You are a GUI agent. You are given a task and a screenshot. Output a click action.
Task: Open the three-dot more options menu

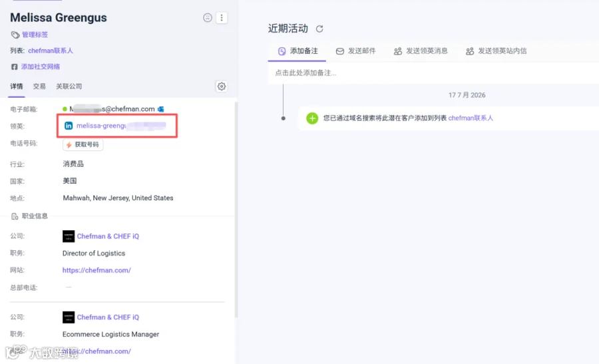pyautogui.click(x=222, y=17)
